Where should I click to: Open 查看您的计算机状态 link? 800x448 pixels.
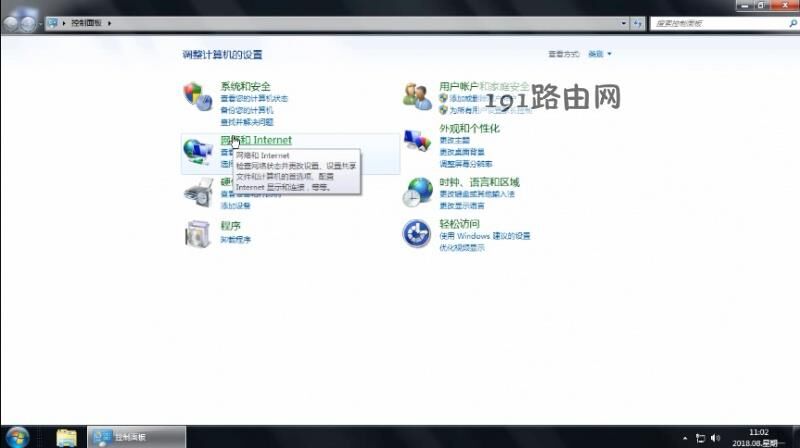[254, 98]
